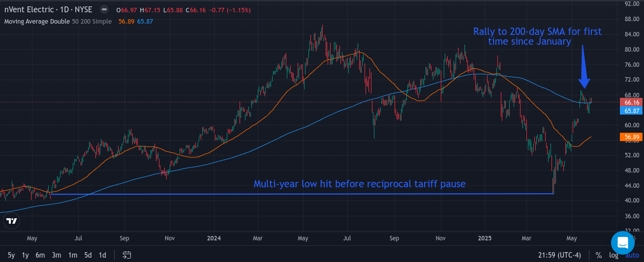
Task: Click the change value −0.77 (−1.15%)
Action: click(x=230, y=9)
